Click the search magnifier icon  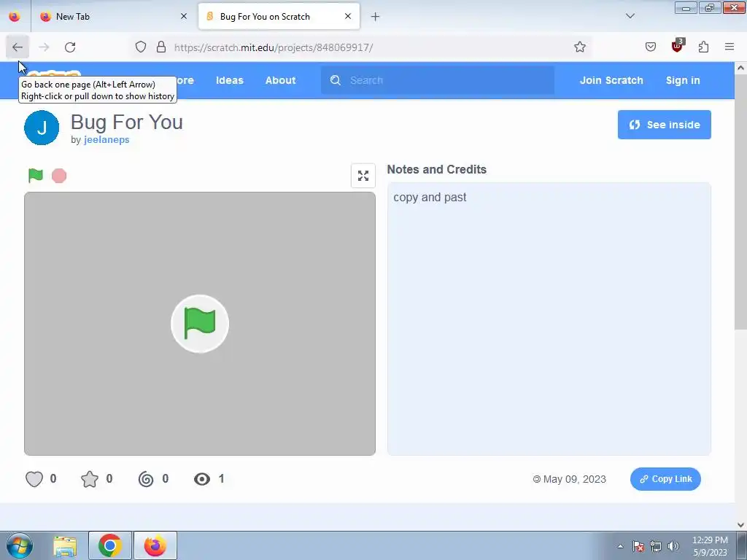coord(336,80)
